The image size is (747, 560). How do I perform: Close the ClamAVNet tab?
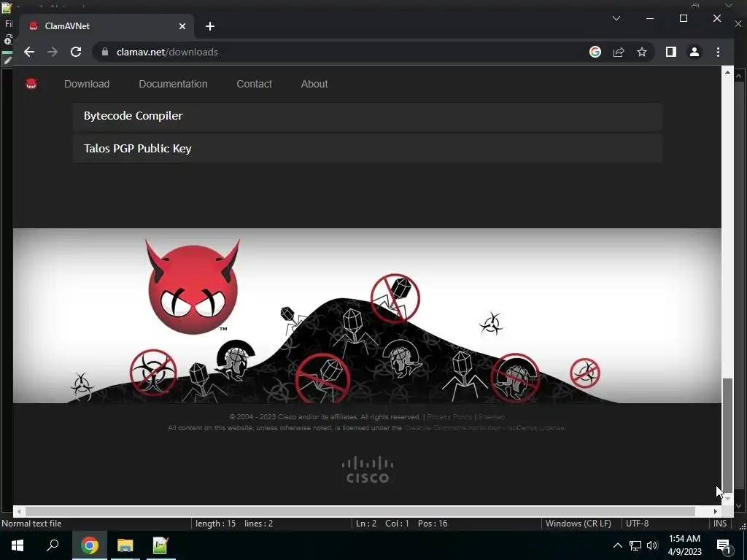(182, 26)
